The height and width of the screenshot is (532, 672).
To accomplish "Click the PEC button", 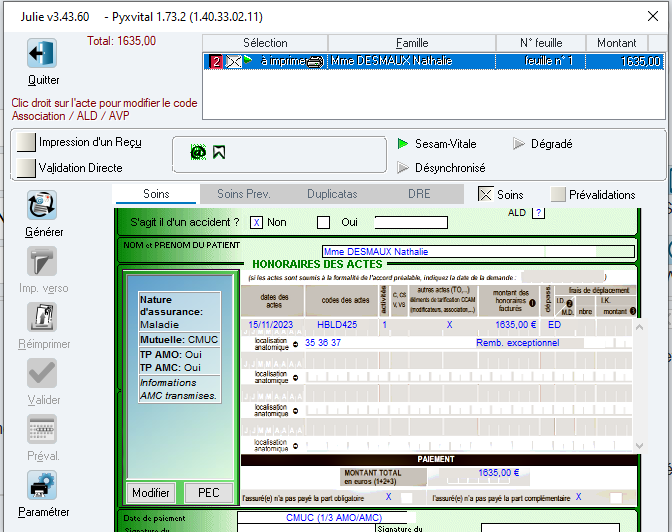I will tap(209, 493).
